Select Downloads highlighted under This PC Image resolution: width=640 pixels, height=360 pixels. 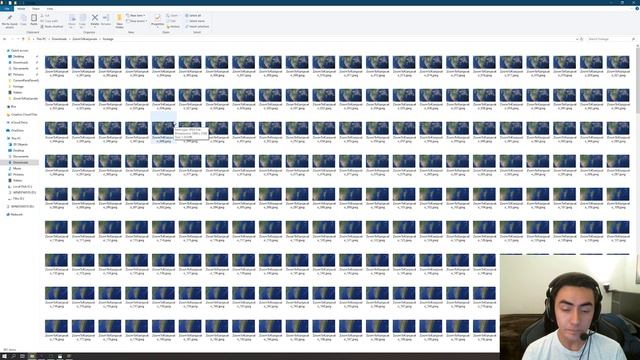(21, 162)
